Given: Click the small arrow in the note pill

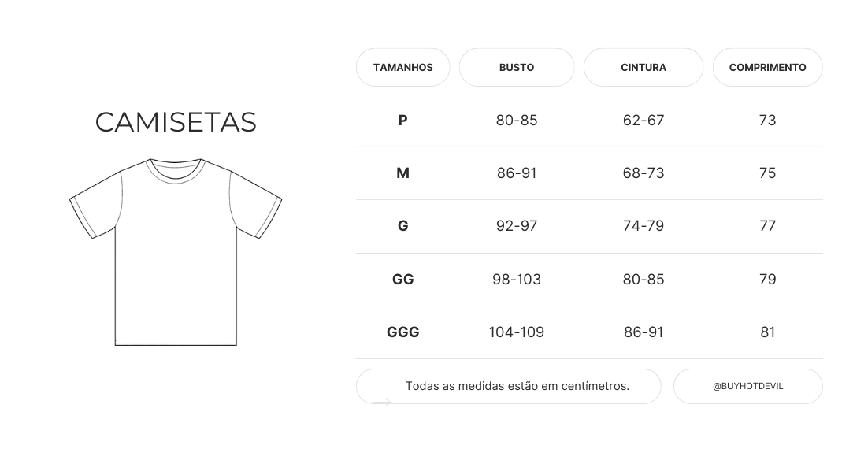Looking at the screenshot, I should pos(382,403).
